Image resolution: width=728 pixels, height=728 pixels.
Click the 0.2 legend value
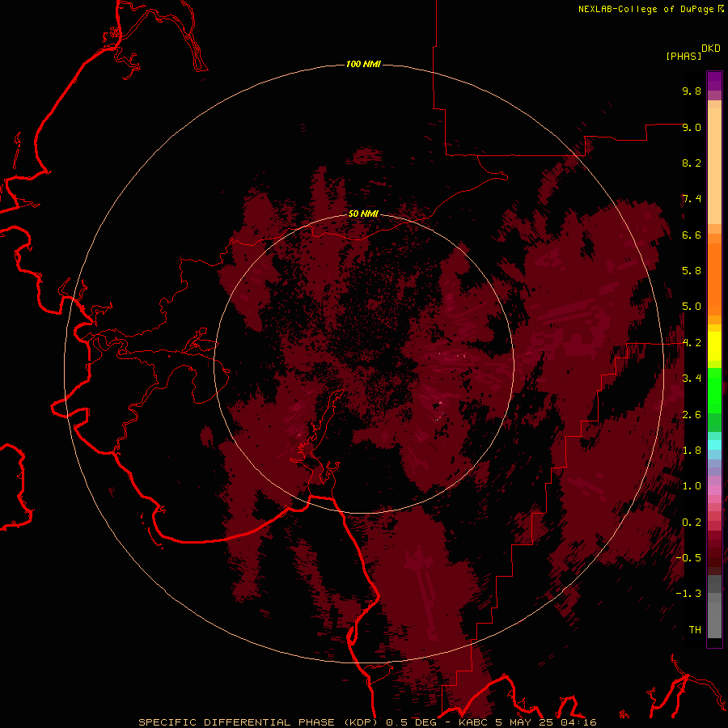[x=692, y=522]
